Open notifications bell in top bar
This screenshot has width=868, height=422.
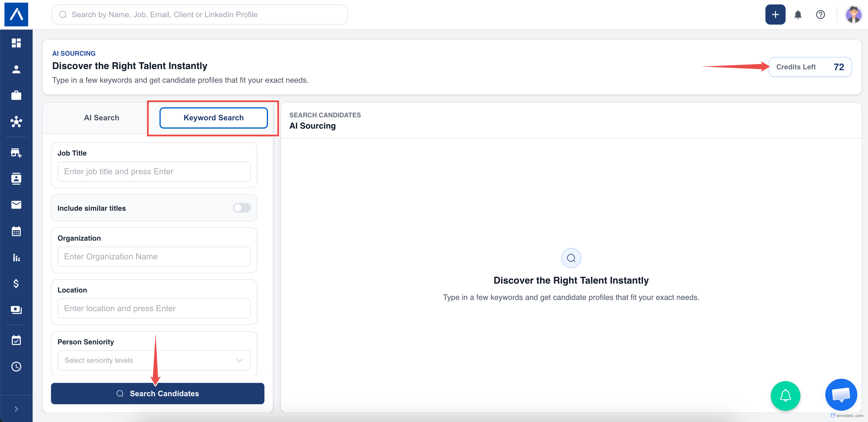pyautogui.click(x=798, y=15)
